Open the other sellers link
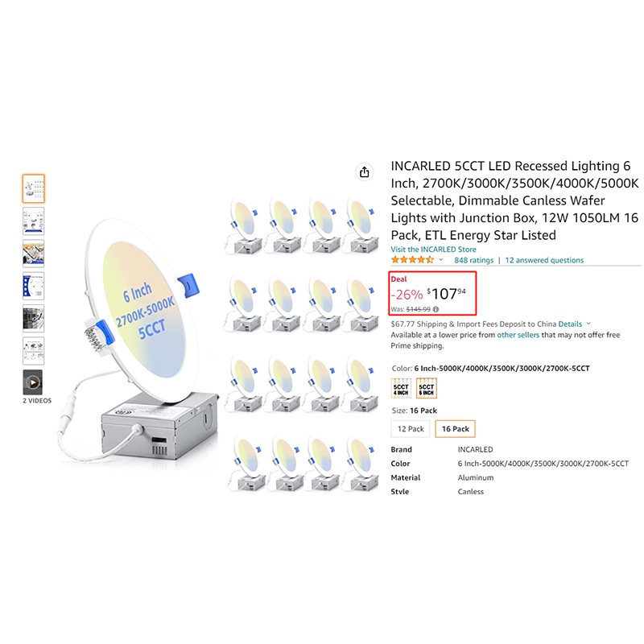 [x=518, y=335]
